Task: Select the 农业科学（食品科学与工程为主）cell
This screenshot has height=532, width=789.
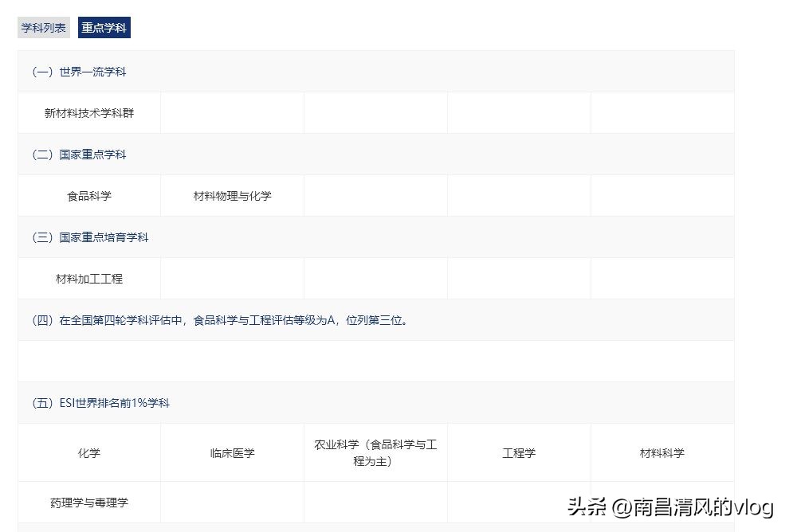Action: [x=375, y=452]
